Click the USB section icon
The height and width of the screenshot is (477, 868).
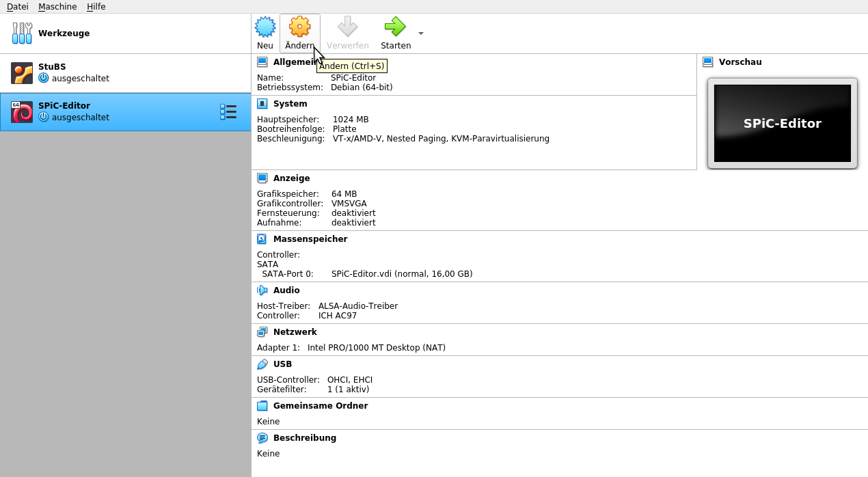click(262, 364)
